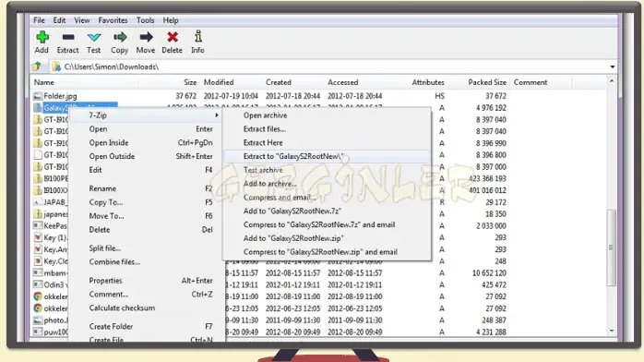The height and width of the screenshot is (362, 644).
Task: Choose Extract files... in submenu
Action: tap(264, 129)
